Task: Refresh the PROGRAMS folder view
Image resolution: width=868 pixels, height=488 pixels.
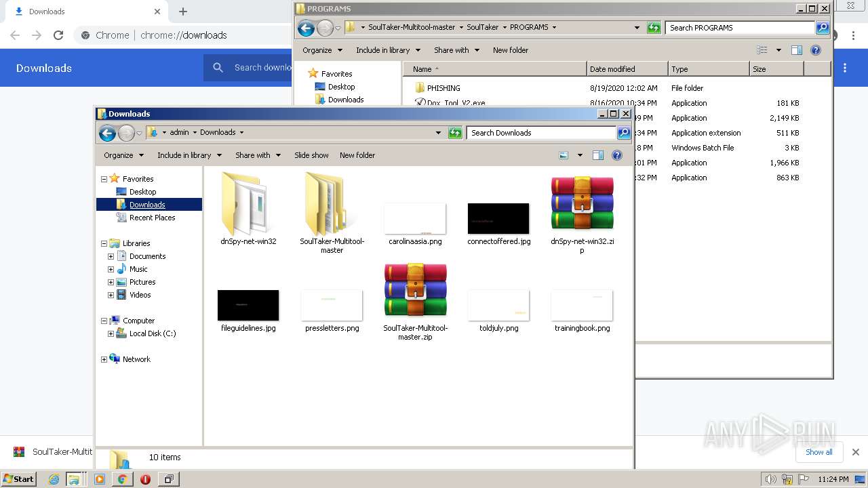Action: [654, 28]
